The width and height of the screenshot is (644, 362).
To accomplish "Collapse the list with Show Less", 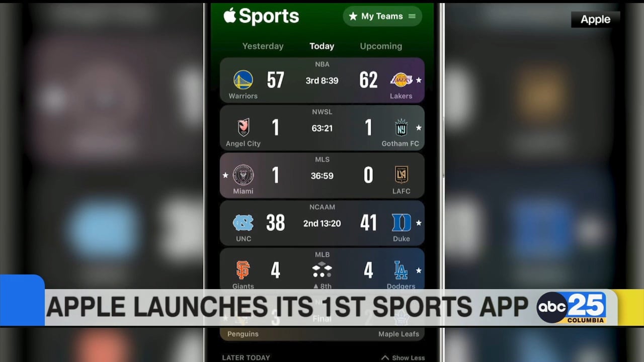I will tap(403, 357).
